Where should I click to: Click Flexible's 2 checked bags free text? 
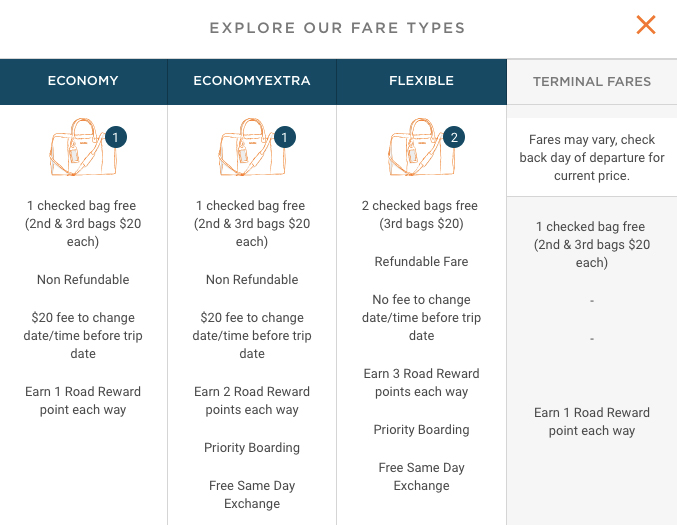[x=421, y=215]
